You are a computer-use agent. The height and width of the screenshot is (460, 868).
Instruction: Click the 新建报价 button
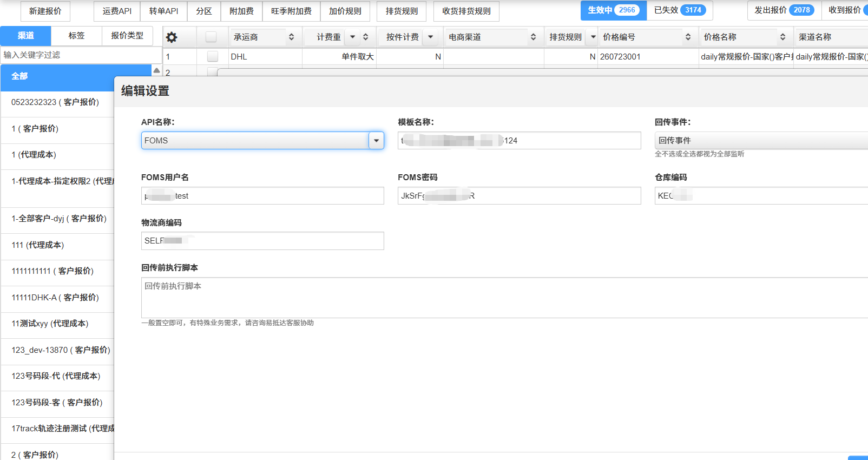[x=45, y=11]
